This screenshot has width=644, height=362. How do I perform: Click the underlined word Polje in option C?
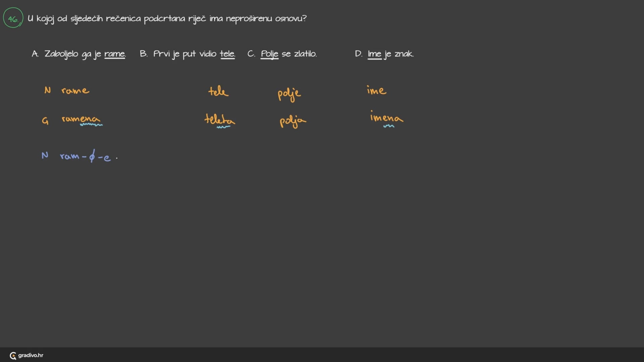coord(269,54)
